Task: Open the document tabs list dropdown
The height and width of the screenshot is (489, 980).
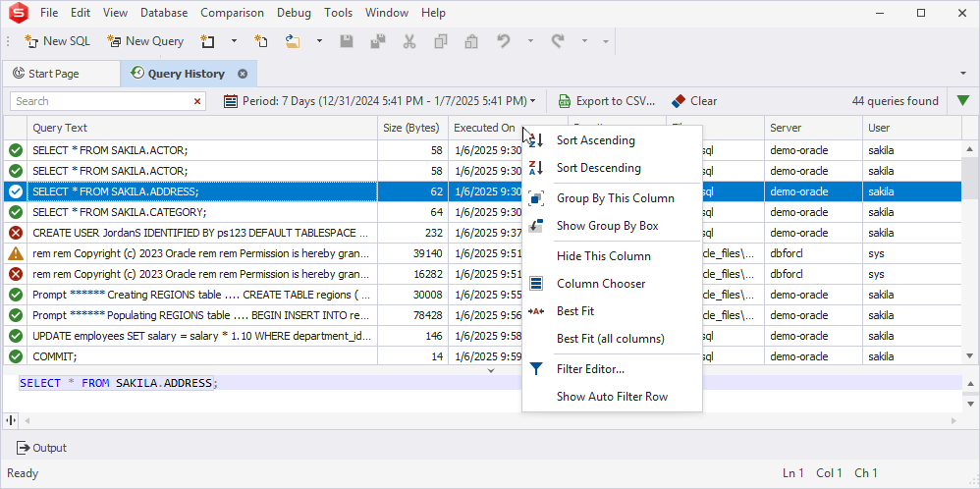Action: [963, 74]
